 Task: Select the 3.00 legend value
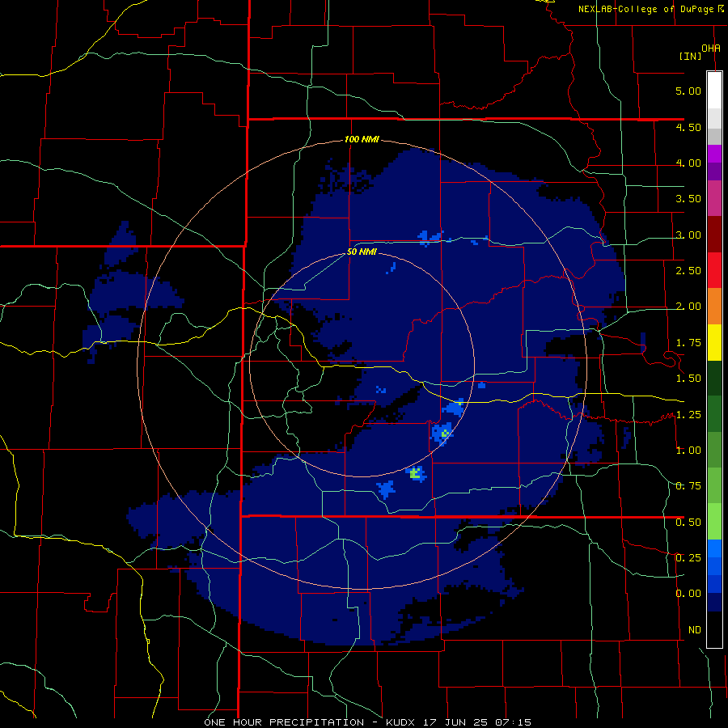click(688, 235)
